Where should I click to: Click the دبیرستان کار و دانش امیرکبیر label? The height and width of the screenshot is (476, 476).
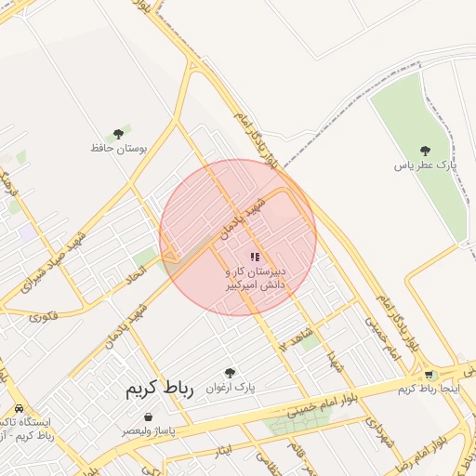click(256, 278)
